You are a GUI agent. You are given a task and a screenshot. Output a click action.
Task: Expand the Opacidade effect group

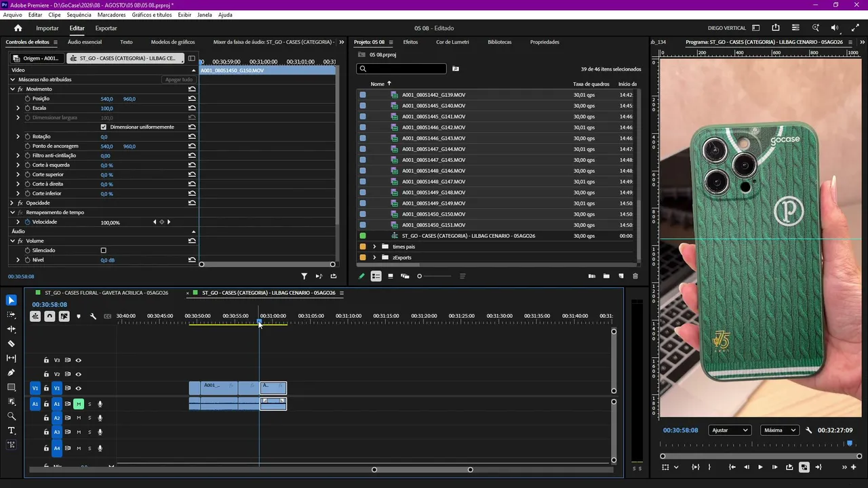(12, 203)
